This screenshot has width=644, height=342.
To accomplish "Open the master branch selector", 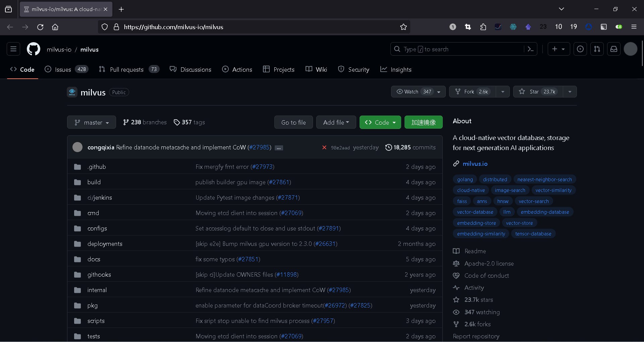I will (92, 123).
